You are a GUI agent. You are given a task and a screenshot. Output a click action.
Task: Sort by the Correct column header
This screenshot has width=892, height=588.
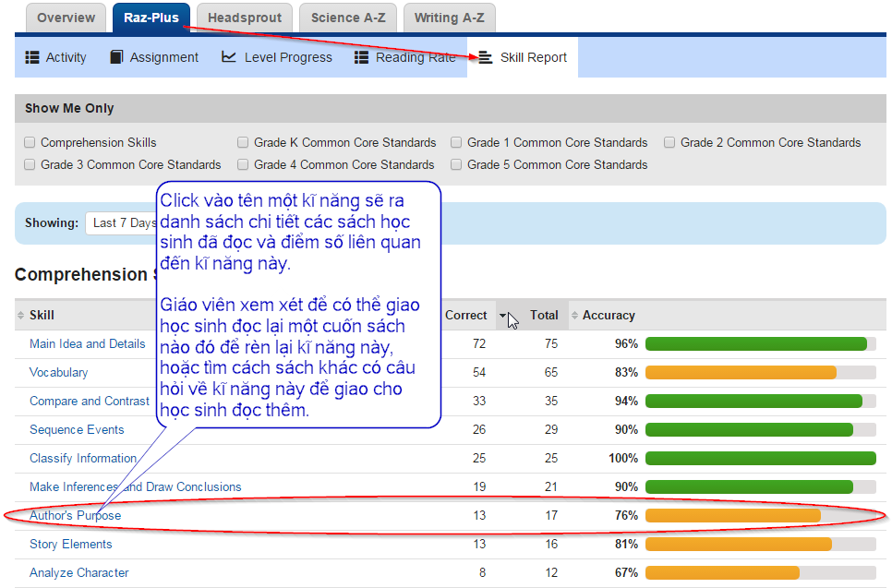(x=466, y=315)
